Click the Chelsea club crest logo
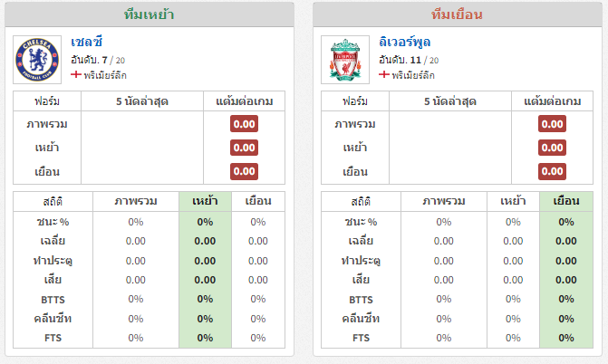 [37, 60]
